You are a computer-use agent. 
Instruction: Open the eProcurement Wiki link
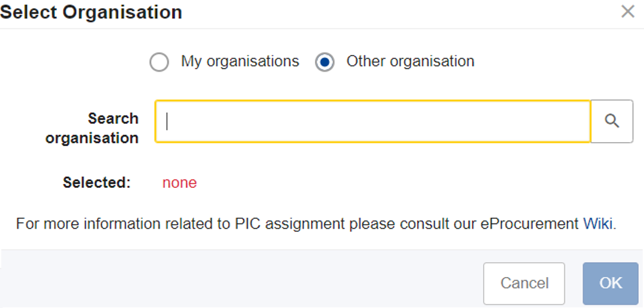(598, 224)
